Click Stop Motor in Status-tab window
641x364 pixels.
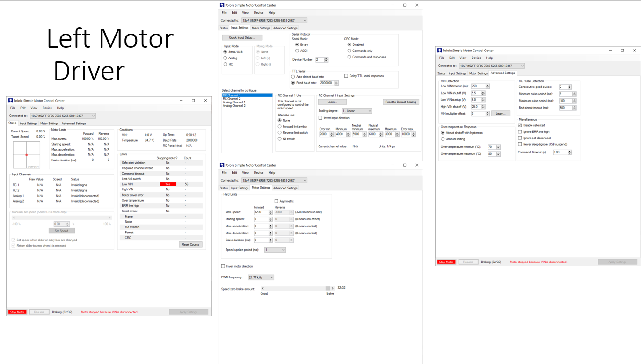pyautogui.click(x=17, y=312)
